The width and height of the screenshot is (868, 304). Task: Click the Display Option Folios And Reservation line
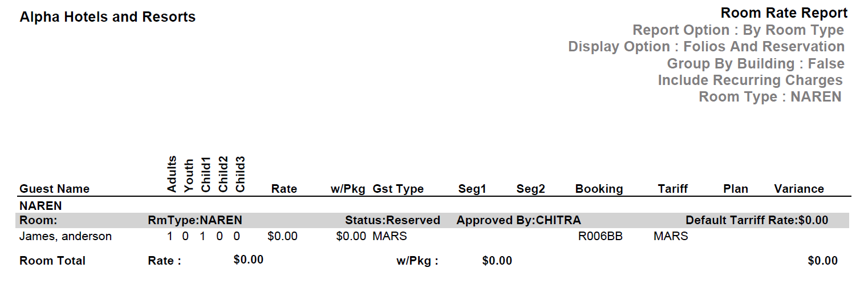[x=706, y=47]
